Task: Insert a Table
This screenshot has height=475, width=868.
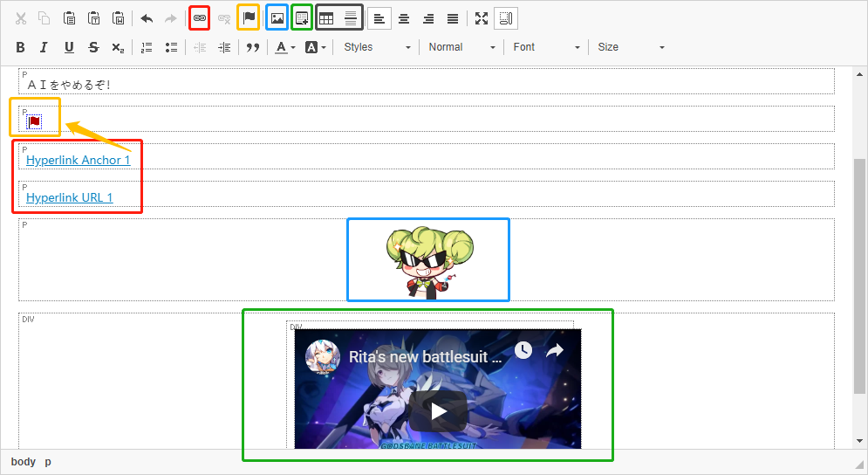Action: (x=326, y=18)
